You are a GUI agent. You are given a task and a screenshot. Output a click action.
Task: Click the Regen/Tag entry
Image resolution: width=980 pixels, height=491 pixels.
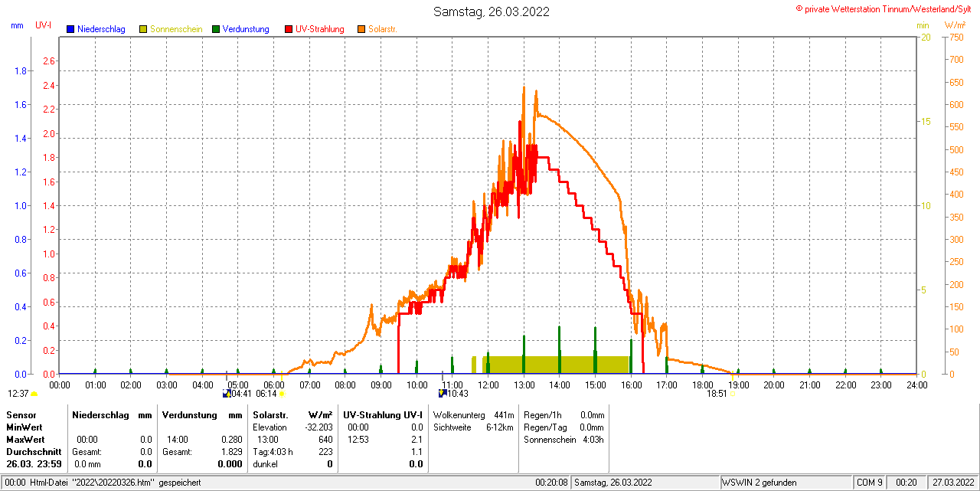point(564,427)
